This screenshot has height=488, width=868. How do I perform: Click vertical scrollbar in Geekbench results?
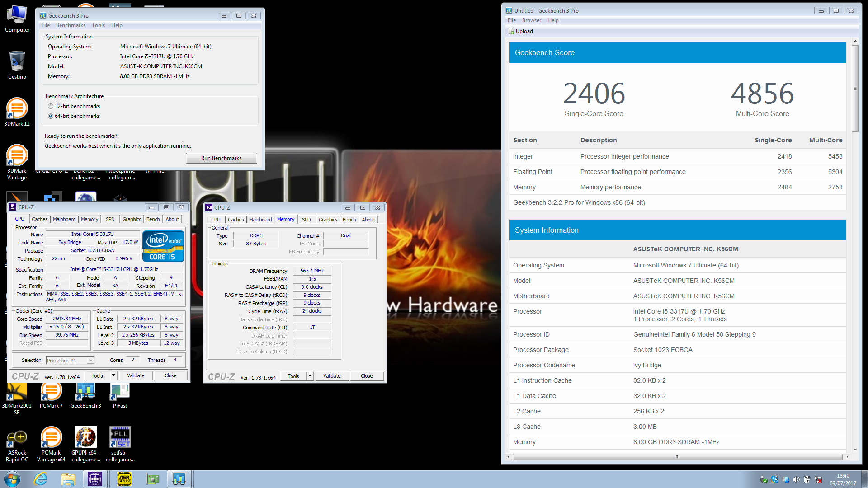854,88
